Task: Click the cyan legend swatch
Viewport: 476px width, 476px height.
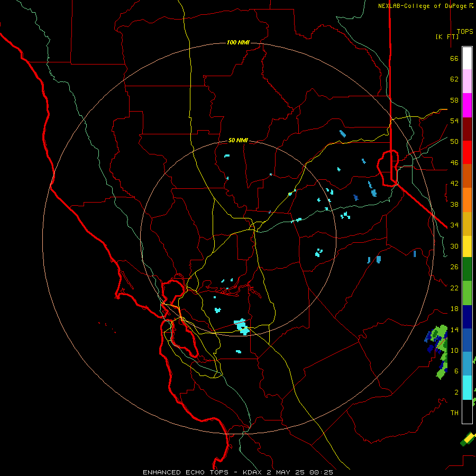Action: coord(467,388)
